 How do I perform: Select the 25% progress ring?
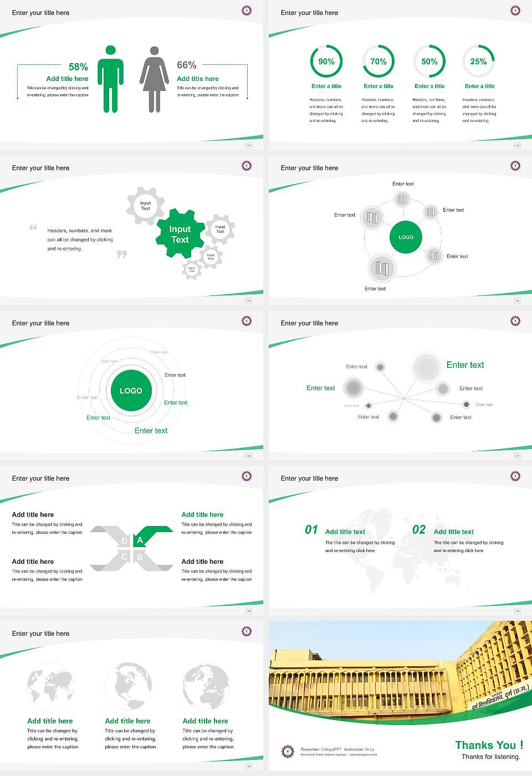click(478, 62)
